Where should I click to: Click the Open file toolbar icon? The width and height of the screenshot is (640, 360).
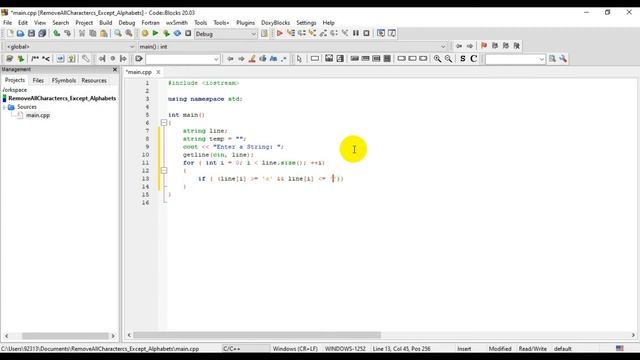click(20, 33)
